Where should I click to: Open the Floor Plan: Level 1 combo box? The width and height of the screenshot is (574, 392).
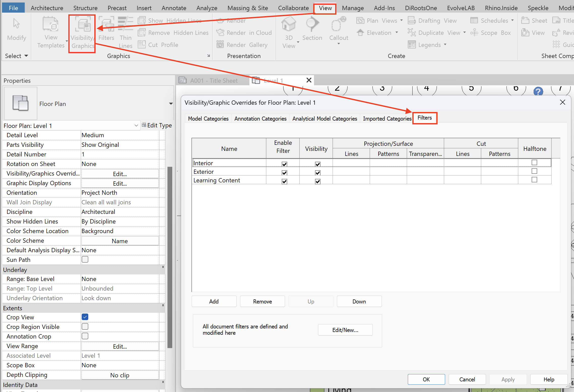point(136,125)
